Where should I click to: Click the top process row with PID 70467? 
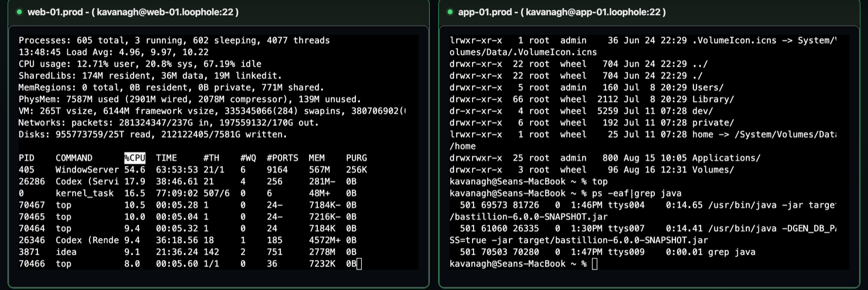click(x=188, y=205)
